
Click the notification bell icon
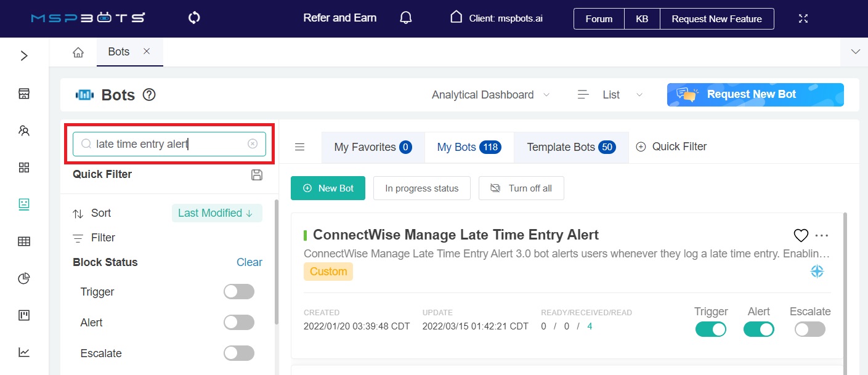405,18
